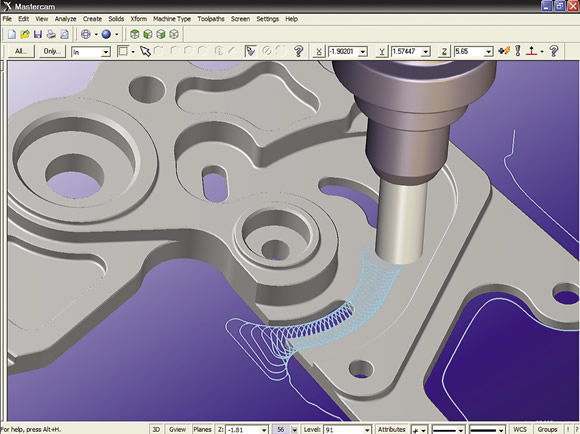Image resolution: width=580 pixels, height=434 pixels.
Task: Open the Xform menu
Action: point(139,19)
